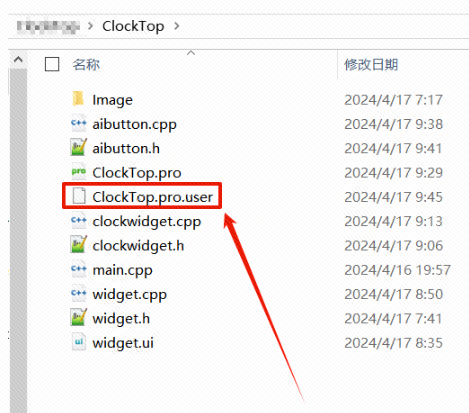Toggle the select-all checkbox beside 名称
The width and height of the screenshot is (469, 413).
pyautogui.click(x=52, y=64)
